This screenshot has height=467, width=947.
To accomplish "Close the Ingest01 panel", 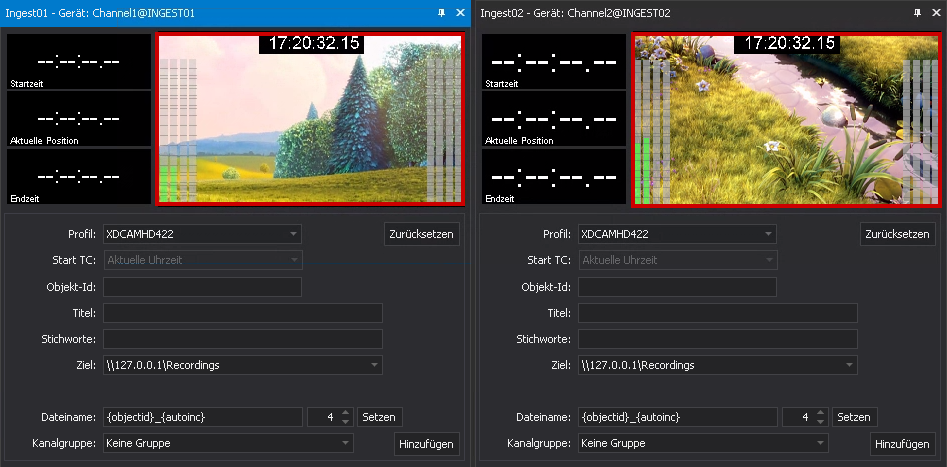I will pyautogui.click(x=460, y=13).
